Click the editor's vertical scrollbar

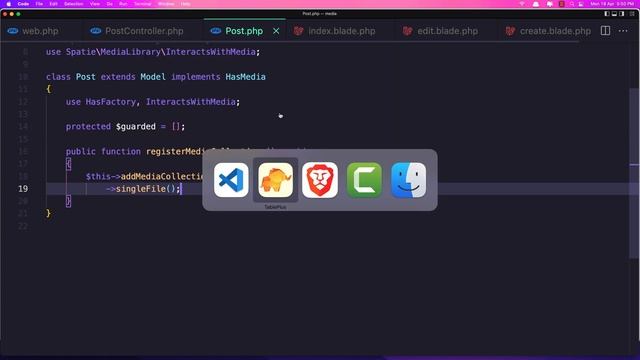tap(634, 173)
